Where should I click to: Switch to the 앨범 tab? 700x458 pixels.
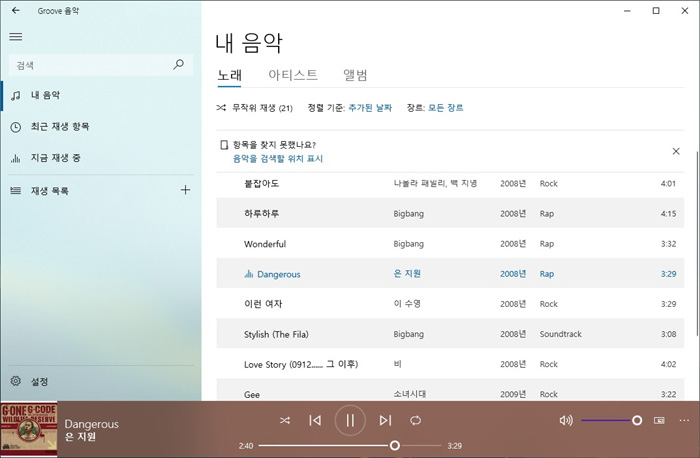coord(355,75)
